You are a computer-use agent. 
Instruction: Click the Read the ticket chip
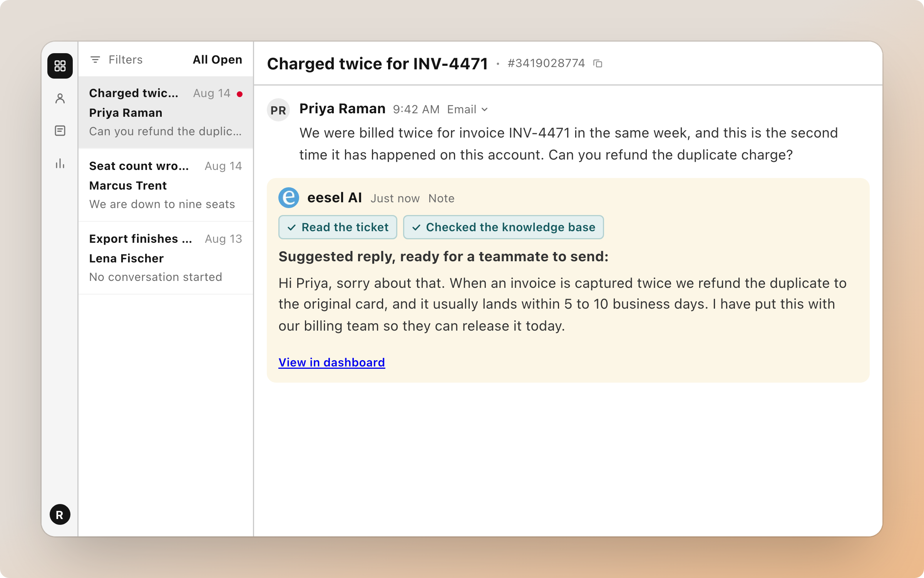tap(338, 227)
